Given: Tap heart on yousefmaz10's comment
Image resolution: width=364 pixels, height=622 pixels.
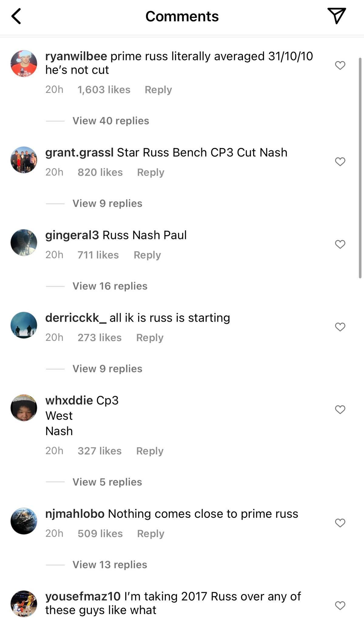Looking at the screenshot, I should pos(340,605).
